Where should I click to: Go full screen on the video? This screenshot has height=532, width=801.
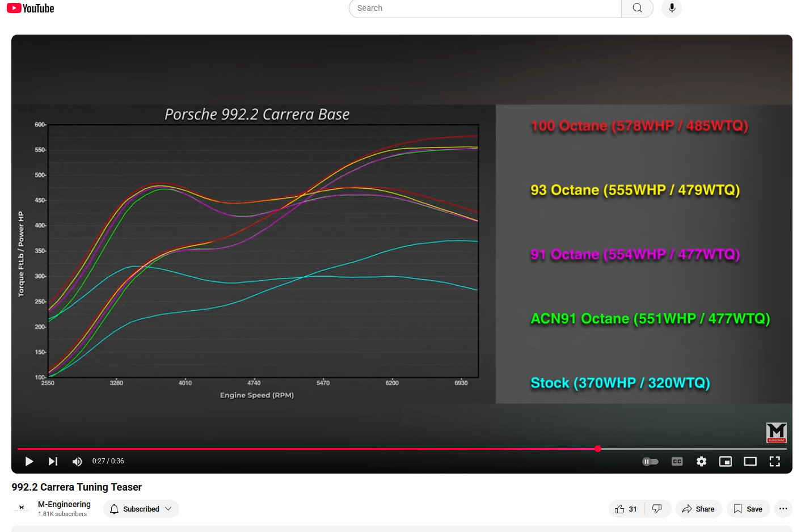(x=774, y=462)
